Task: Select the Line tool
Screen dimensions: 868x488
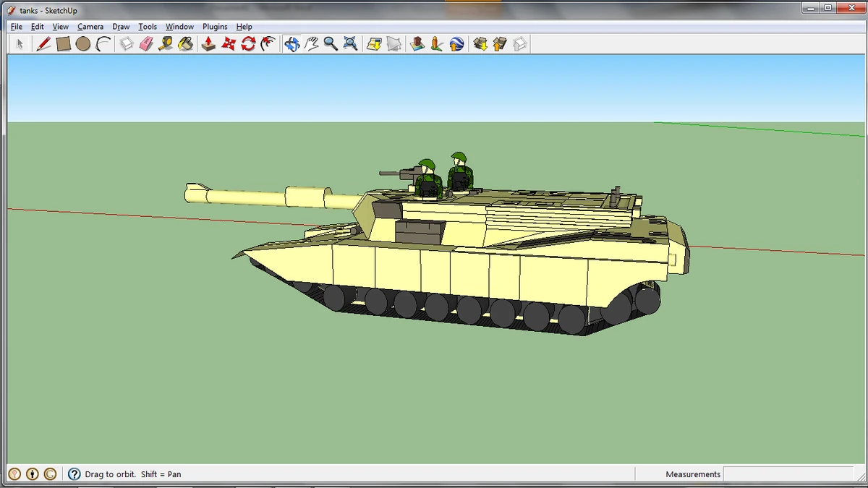Action: [x=43, y=43]
